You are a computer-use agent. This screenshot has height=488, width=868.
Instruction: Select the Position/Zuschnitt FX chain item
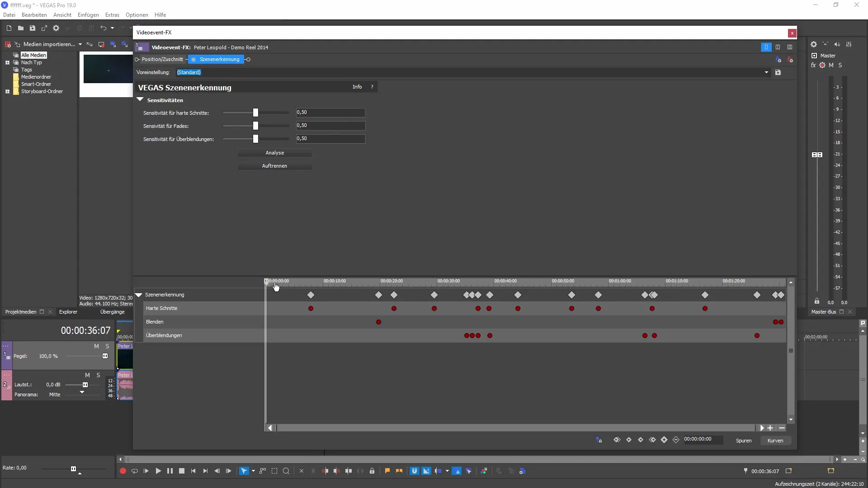[162, 59]
